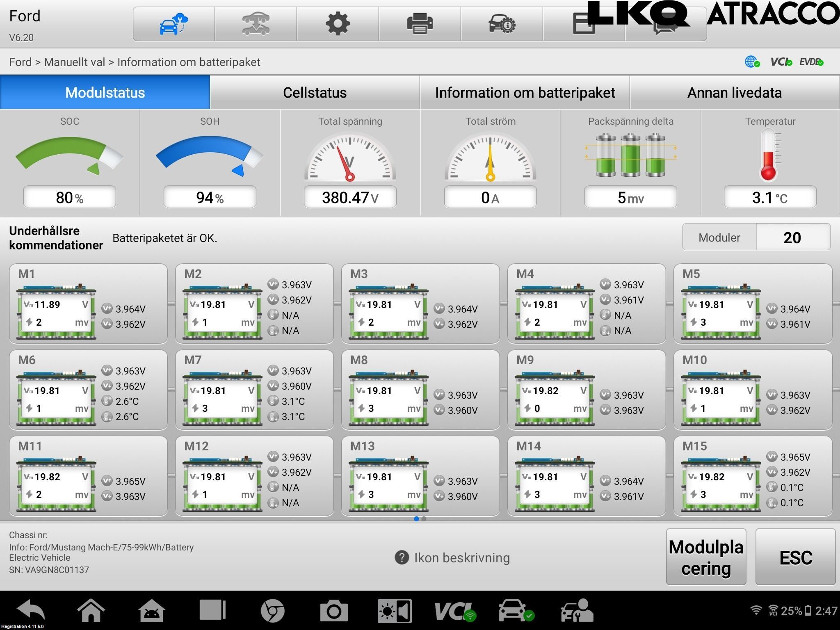This screenshot has width=840, height=630.
Task: Open Ikon beskrivning help link
Action: click(452, 558)
